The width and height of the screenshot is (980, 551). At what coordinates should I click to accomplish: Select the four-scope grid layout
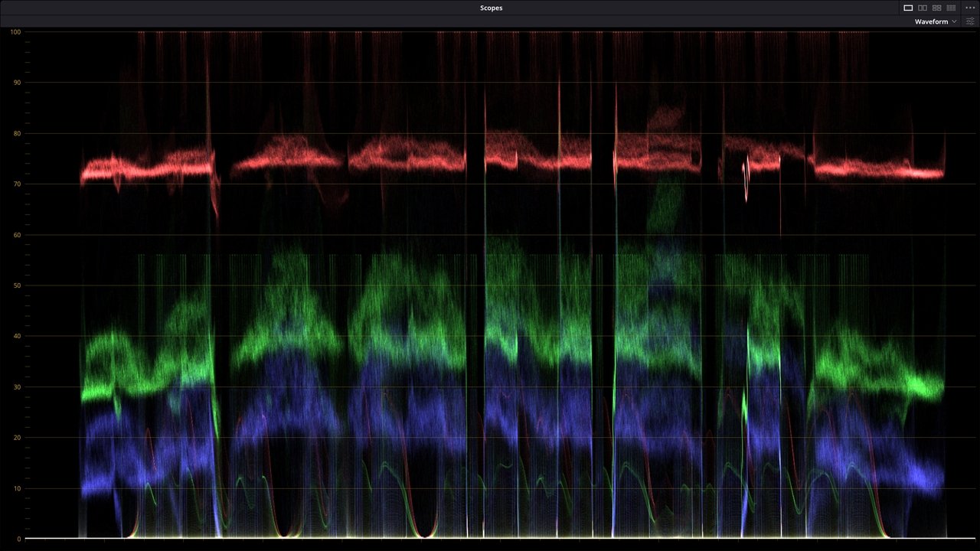point(936,8)
